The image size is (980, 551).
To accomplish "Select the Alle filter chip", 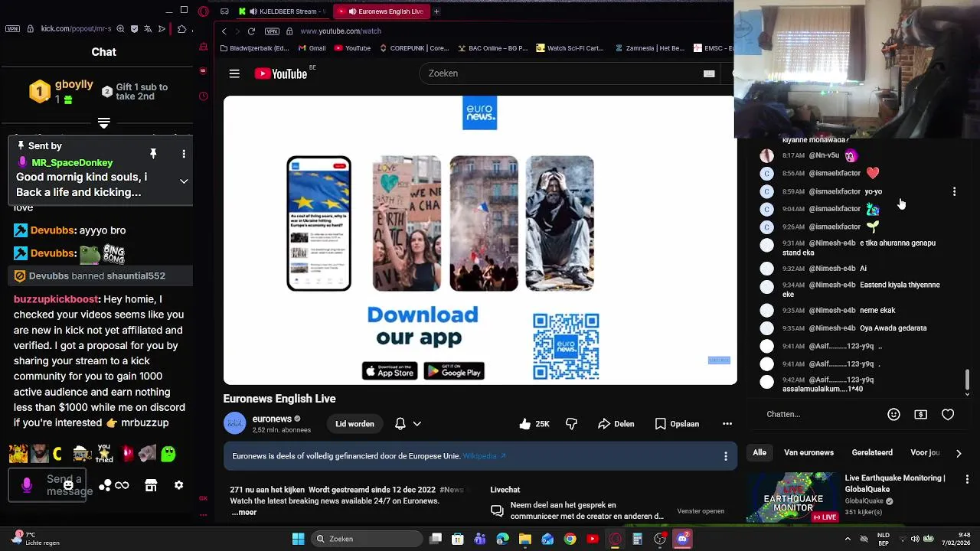I will 759,452.
